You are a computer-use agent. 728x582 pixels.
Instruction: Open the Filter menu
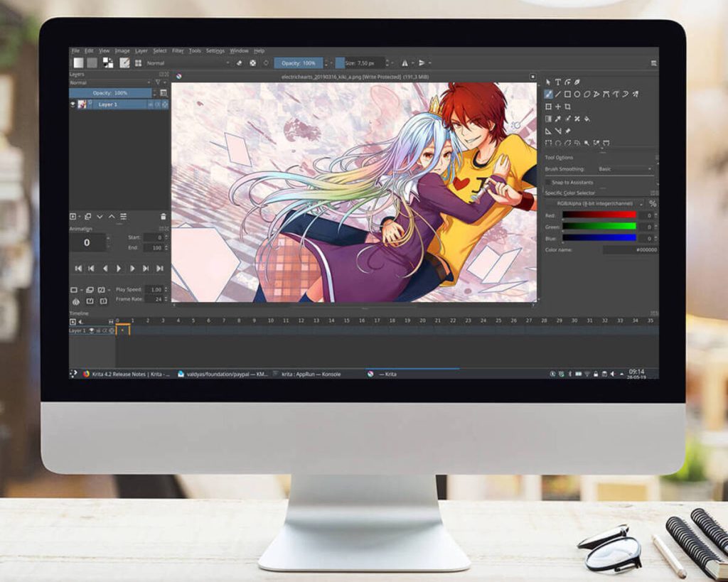click(x=178, y=50)
